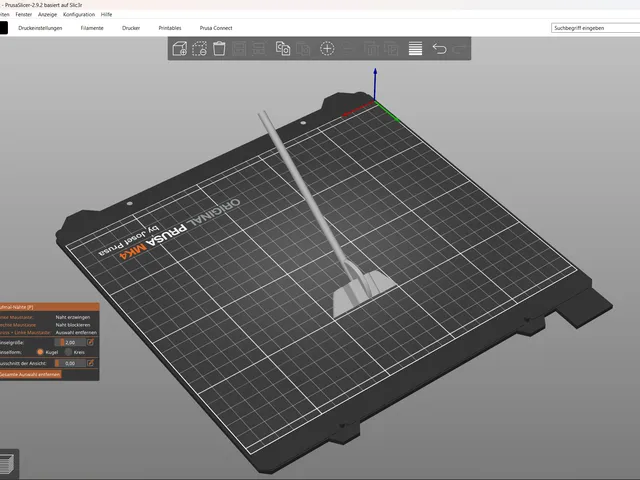
Task: Click the greyed Redo arrow icon
Action: [460, 49]
